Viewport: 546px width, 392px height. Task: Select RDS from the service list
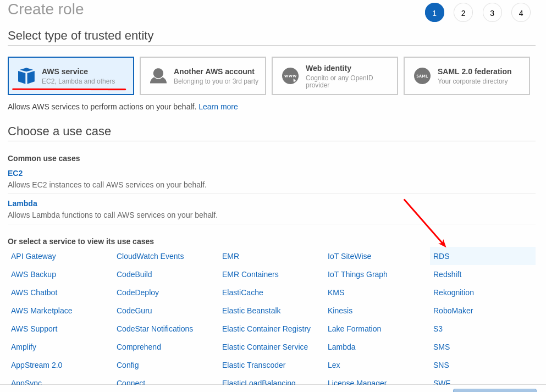(442, 256)
